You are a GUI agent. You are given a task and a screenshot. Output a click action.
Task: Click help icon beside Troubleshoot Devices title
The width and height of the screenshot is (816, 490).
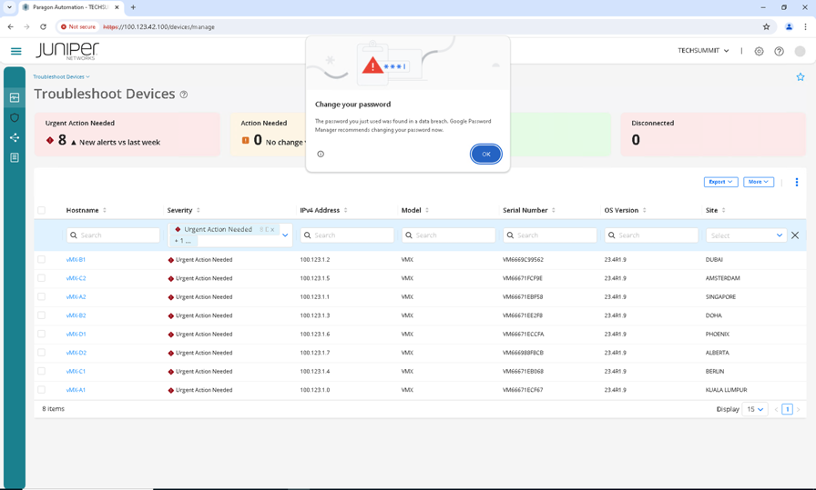[x=183, y=95]
